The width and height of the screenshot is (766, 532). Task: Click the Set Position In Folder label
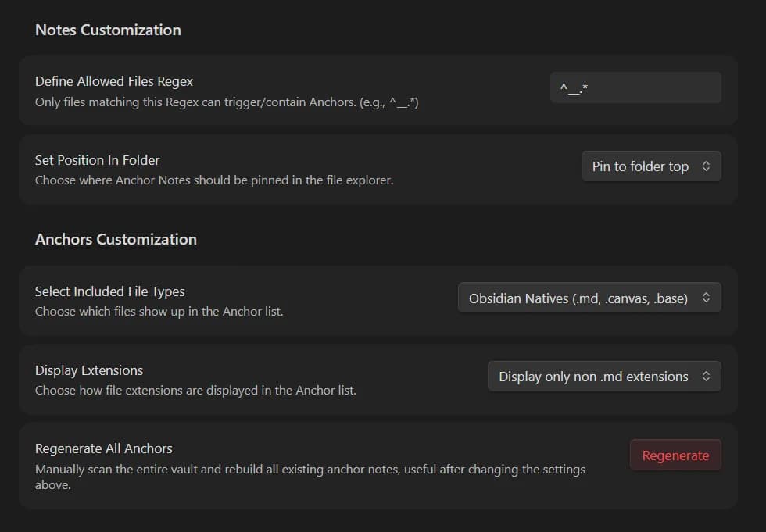click(x=97, y=161)
